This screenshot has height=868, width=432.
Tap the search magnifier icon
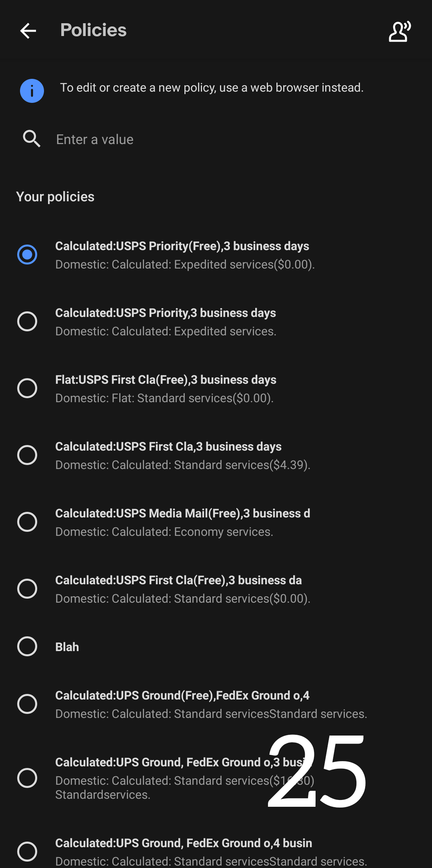tap(32, 139)
